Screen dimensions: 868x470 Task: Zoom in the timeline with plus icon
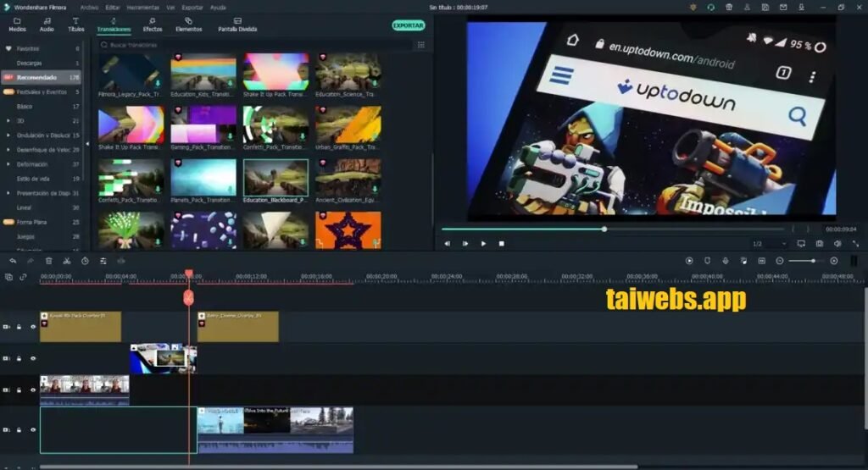click(834, 261)
